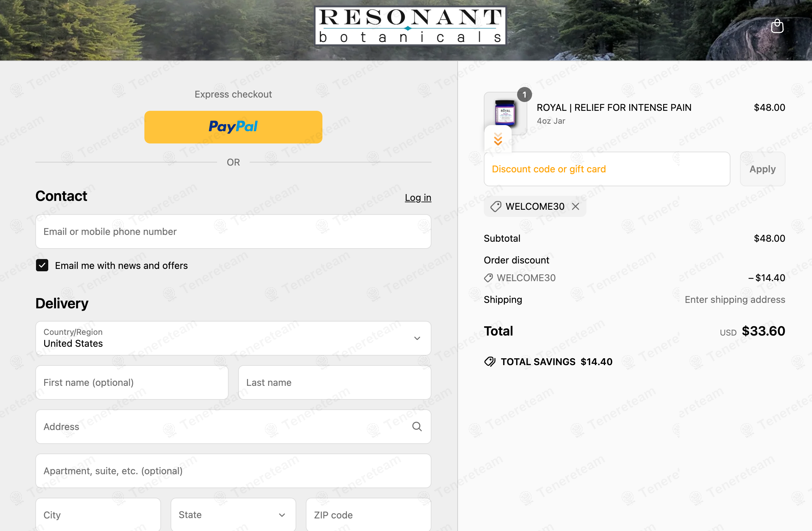
Task: Open the Country/Region dropdown
Action: 233,338
